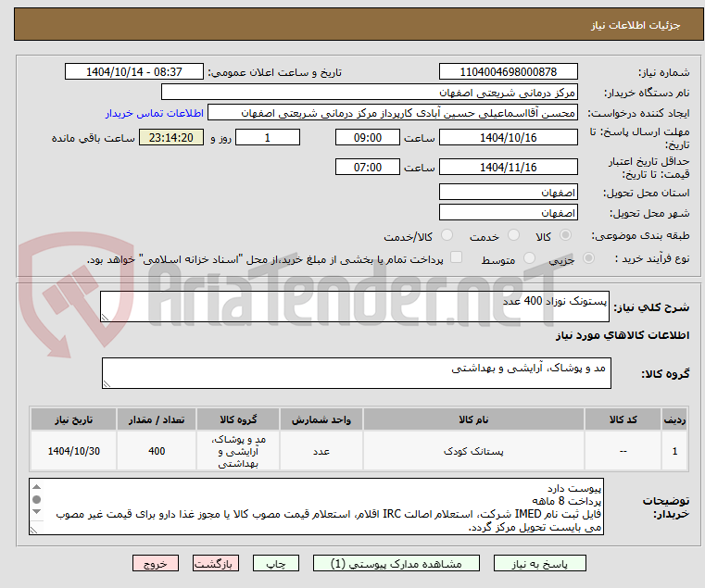This screenshot has height=588, width=705.
Task: Select the 'کالا/خدمت' radio button
Action: 447,235
